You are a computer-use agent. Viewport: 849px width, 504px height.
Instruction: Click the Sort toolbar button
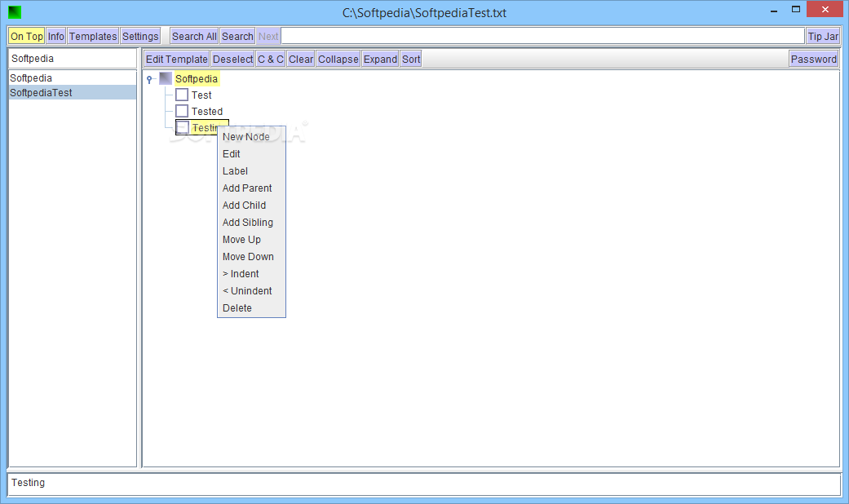(411, 59)
